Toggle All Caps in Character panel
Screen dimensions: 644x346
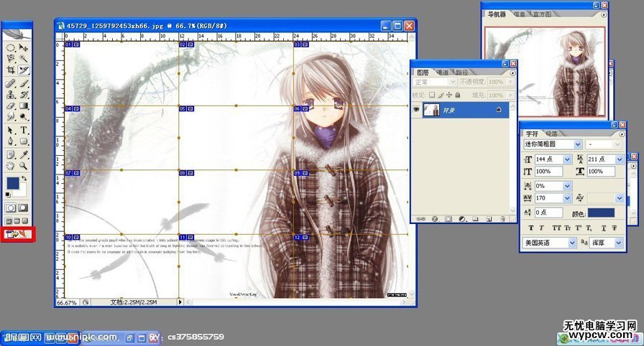point(556,228)
